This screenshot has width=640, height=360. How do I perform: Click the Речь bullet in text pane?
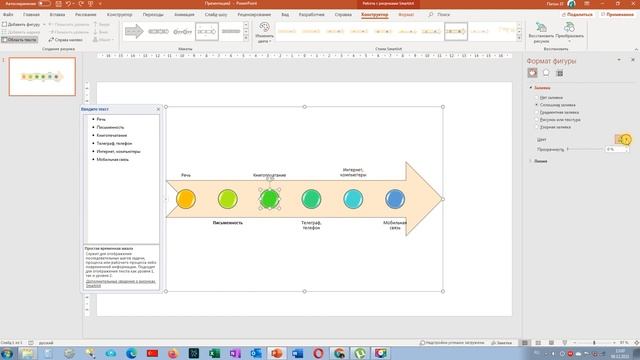coord(101,119)
